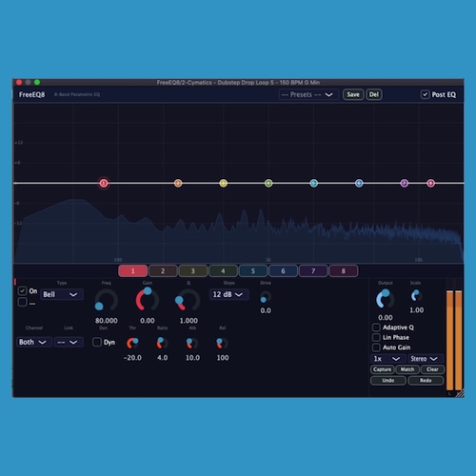Click the Output knob showing 0.00
This screenshot has height=476, width=476.
point(385,299)
